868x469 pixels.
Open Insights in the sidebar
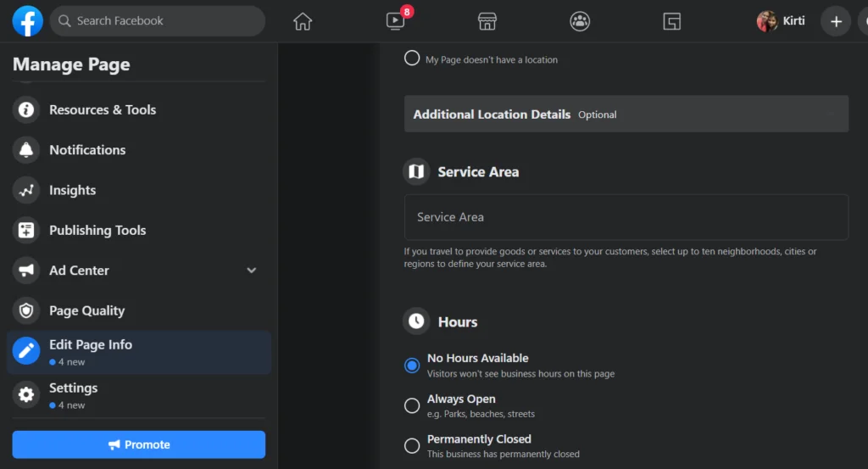72,191
